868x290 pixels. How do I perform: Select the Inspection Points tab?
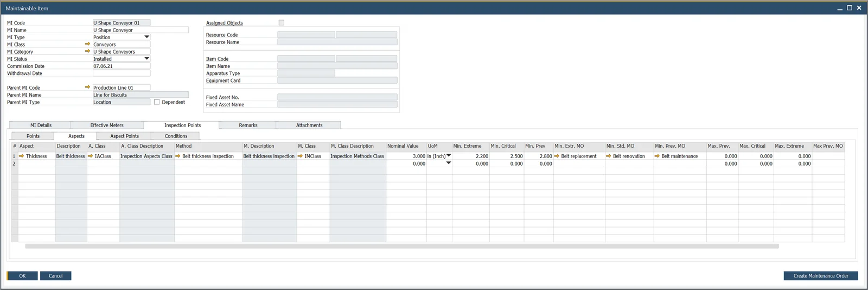182,125
